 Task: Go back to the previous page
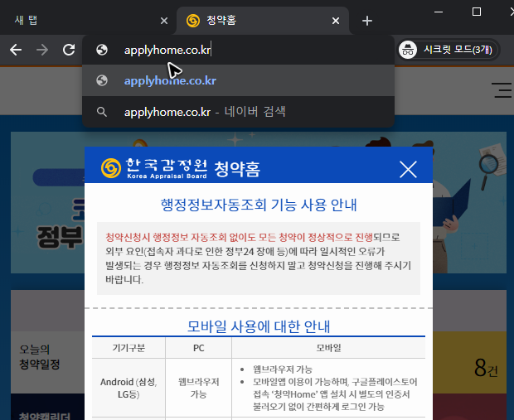[x=16, y=50]
